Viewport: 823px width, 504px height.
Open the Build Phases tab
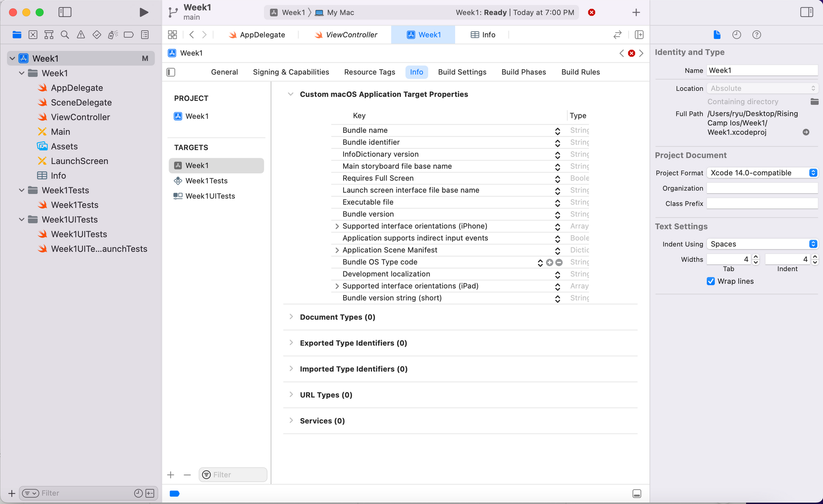click(x=523, y=72)
